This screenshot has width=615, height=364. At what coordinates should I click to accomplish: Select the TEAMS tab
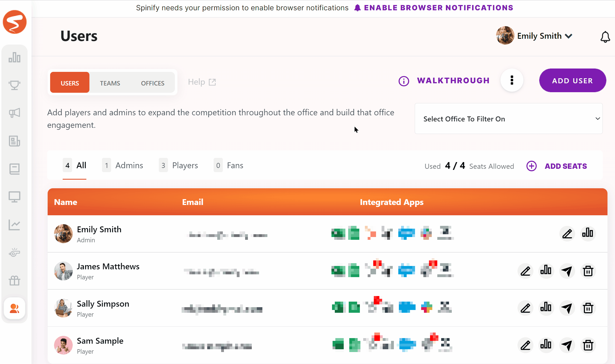point(110,82)
